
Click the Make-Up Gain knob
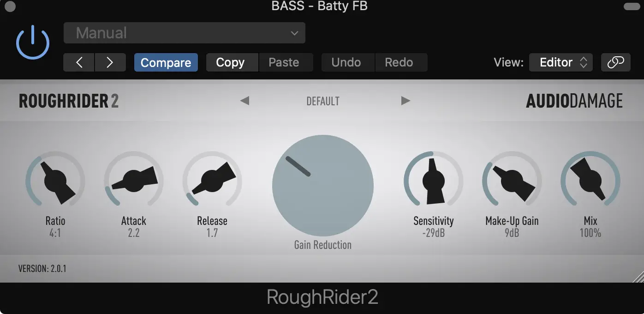pyautogui.click(x=512, y=181)
